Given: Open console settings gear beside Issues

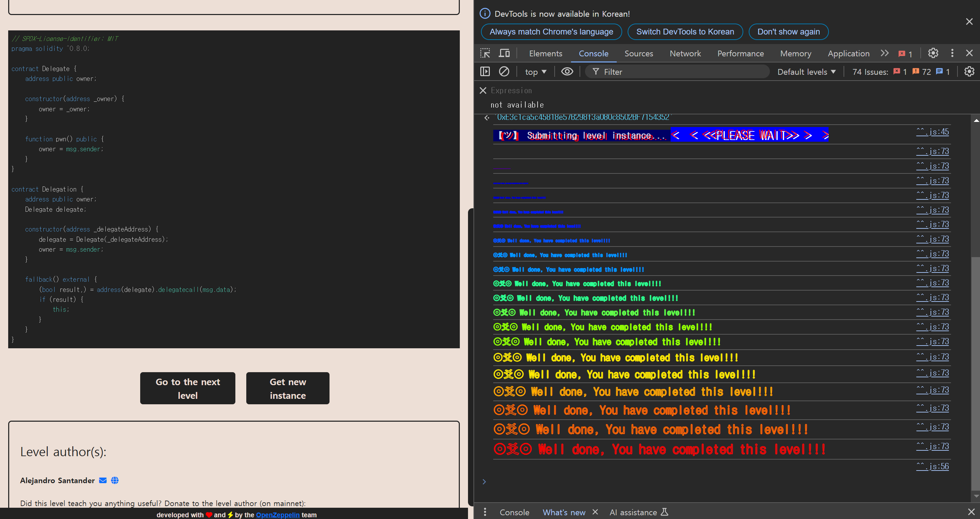Looking at the screenshot, I should pos(969,72).
